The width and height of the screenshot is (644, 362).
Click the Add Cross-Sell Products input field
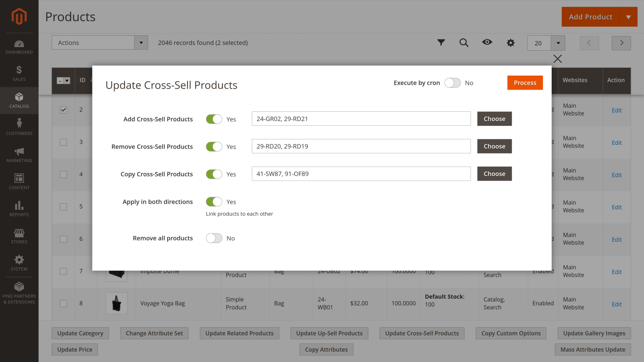tap(361, 119)
